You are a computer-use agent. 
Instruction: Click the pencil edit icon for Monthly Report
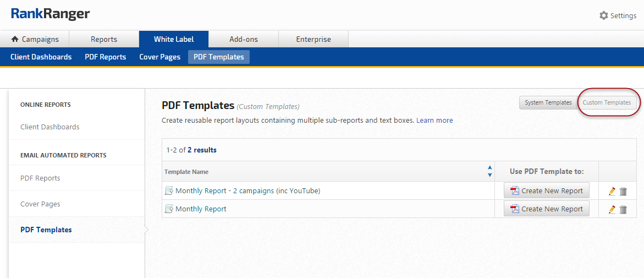pyautogui.click(x=612, y=209)
